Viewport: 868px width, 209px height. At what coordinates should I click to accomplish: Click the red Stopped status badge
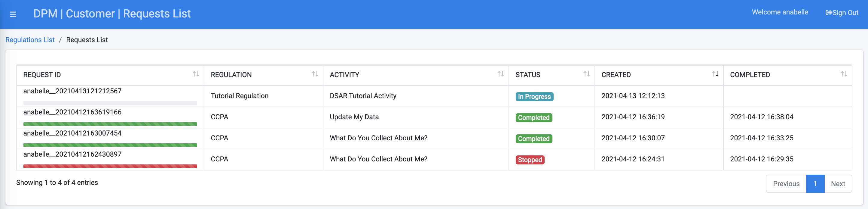530,160
